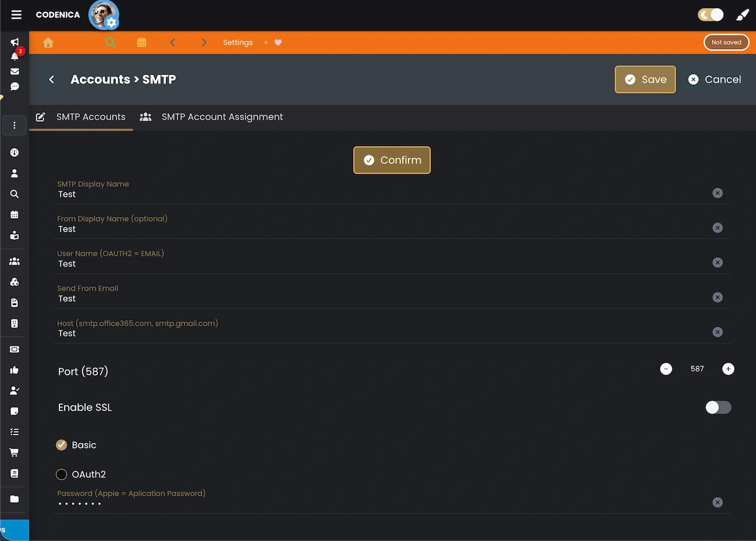Image resolution: width=756 pixels, height=541 pixels.
Task: Open search from the orange toolbar magnifier
Action: (110, 42)
